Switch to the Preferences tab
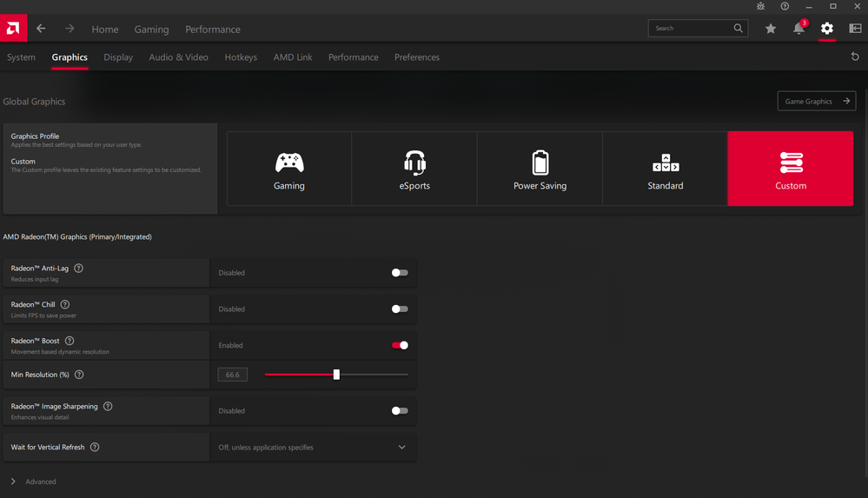The image size is (868, 498). pyautogui.click(x=417, y=57)
